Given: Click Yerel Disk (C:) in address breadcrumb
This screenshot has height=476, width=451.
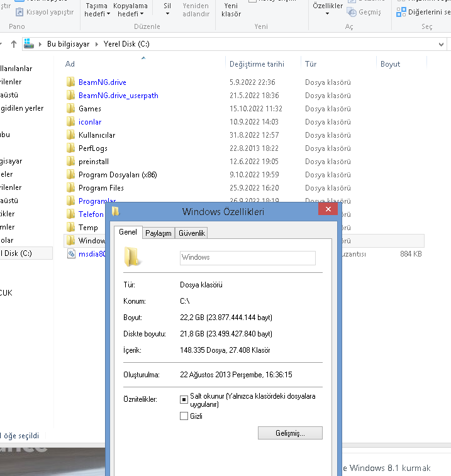Looking at the screenshot, I should tap(126, 44).
